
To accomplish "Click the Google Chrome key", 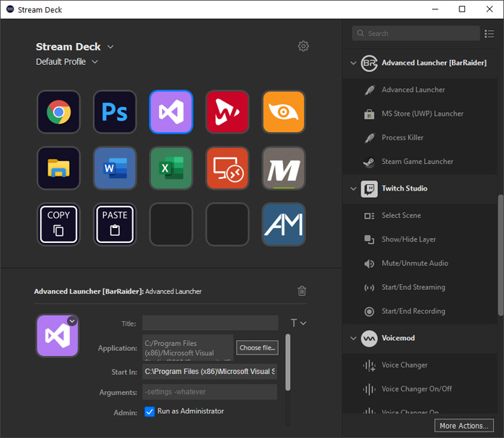I will 58,112.
